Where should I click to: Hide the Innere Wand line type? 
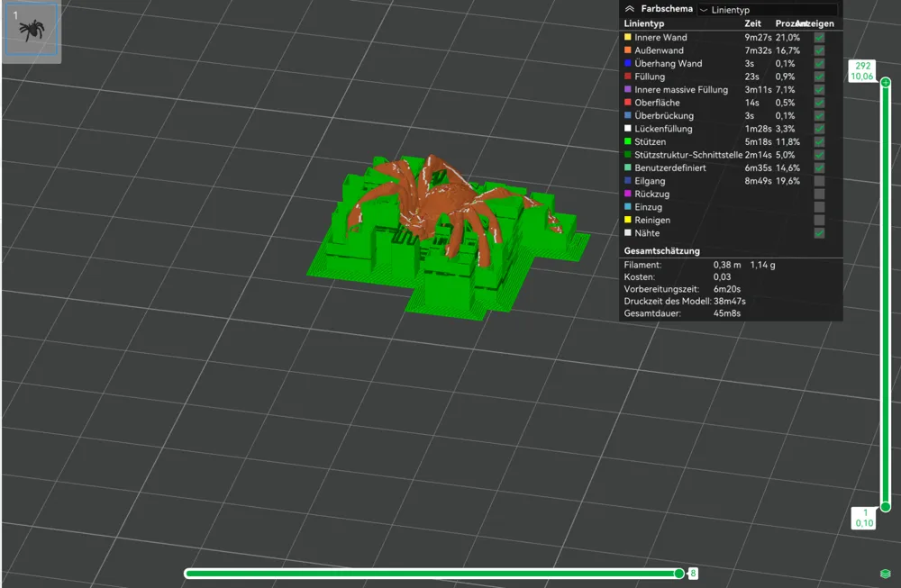818,37
